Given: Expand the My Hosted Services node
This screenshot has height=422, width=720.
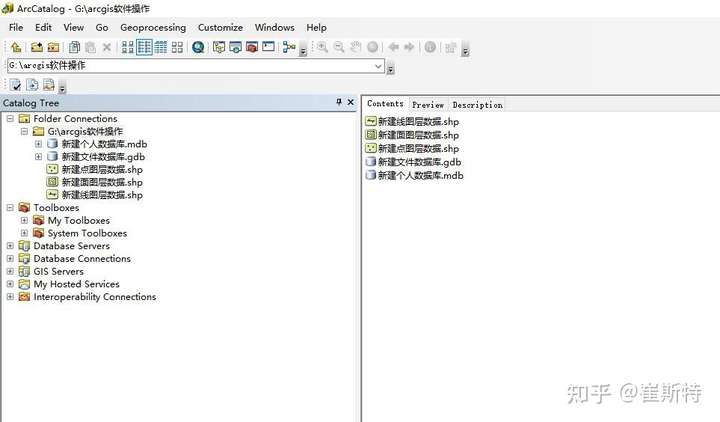Looking at the screenshot, I should click(x=10, y=284).
